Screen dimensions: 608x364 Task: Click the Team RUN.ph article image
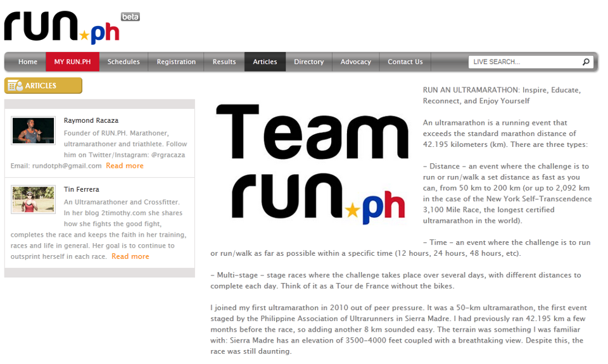tap(311, 163)
